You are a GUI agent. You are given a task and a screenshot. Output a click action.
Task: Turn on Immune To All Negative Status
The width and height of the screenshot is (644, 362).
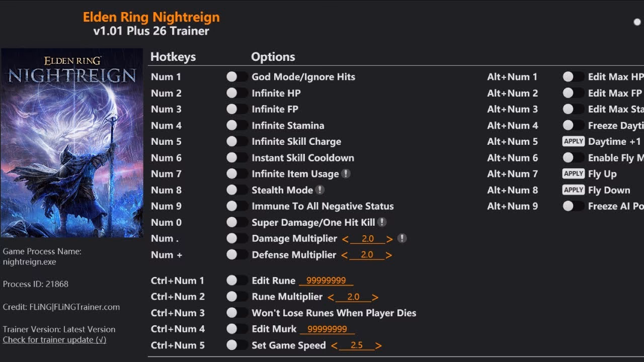pos(236,206)
